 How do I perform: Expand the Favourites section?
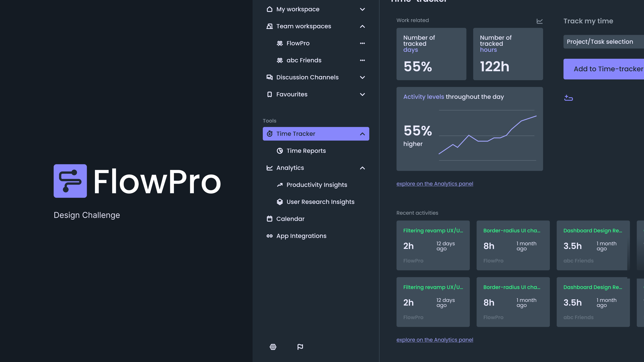tap(362, 94)
